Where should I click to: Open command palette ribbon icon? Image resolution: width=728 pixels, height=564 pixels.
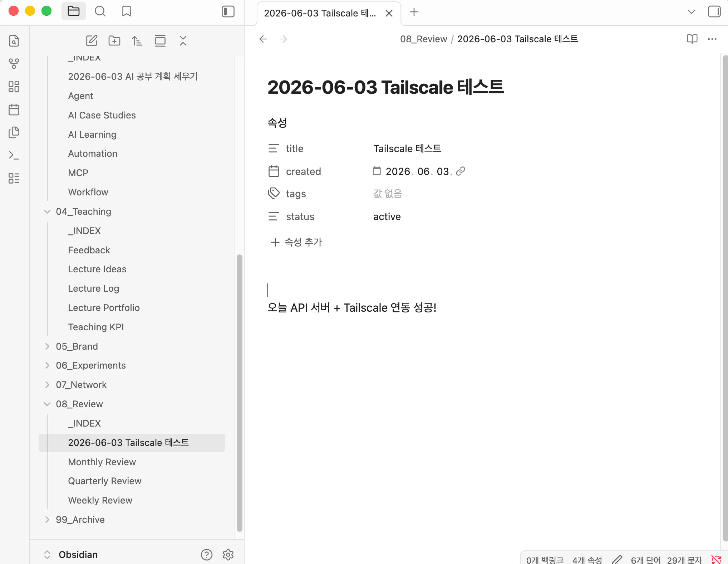point(14,155)
